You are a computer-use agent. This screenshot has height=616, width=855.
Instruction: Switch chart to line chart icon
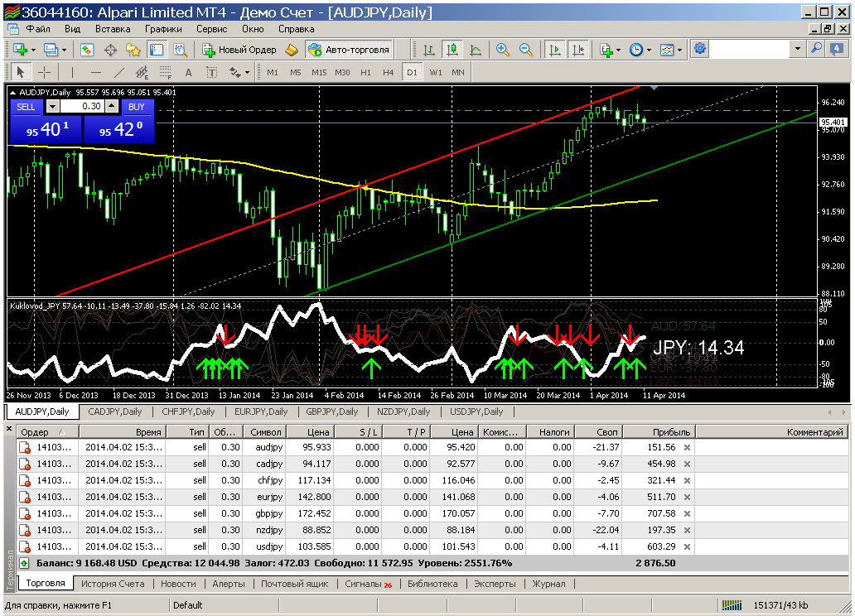click(476, 50)
